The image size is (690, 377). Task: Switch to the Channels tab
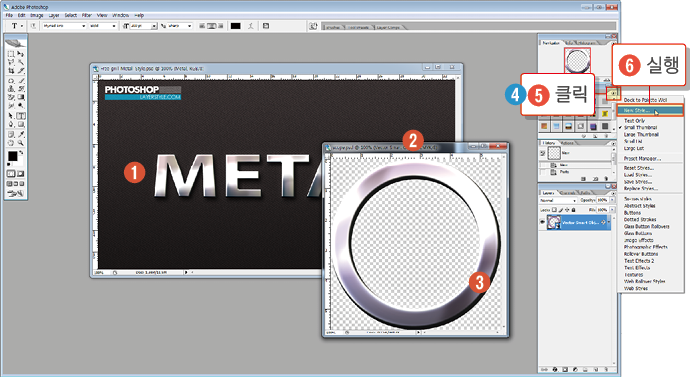point(568,193)
